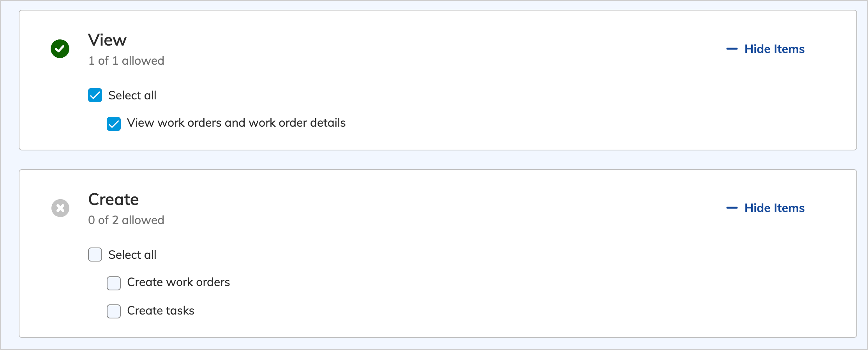Click the Create section heading
Image resolution: width=868 pixels, height=350 pixels.
[113, 200]
